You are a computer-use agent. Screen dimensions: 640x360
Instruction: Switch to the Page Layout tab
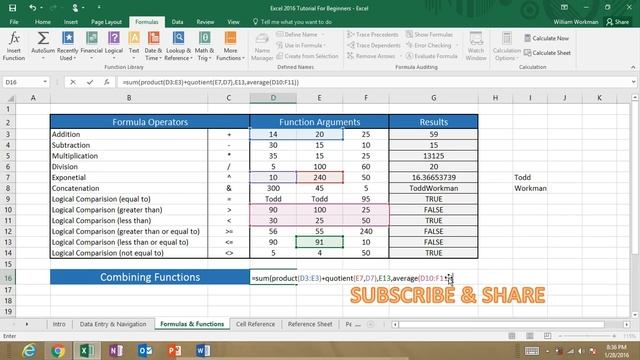point(106,22)
